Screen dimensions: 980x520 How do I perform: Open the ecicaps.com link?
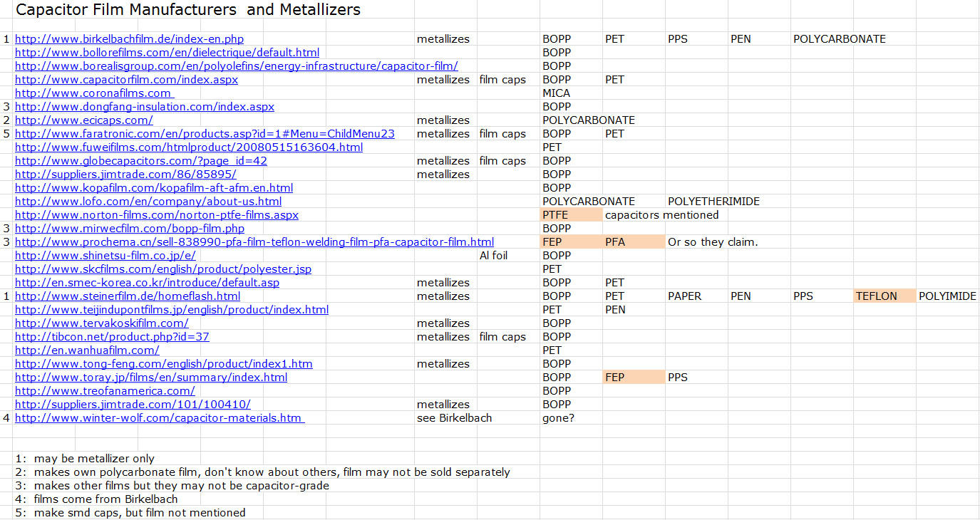[84, 120]
